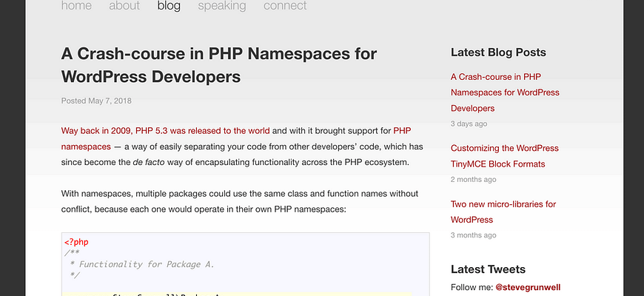Image resolution: width=644 pixels, height=296 pixels.
Task: Select the blog navigation item
Action: (169, 6)
